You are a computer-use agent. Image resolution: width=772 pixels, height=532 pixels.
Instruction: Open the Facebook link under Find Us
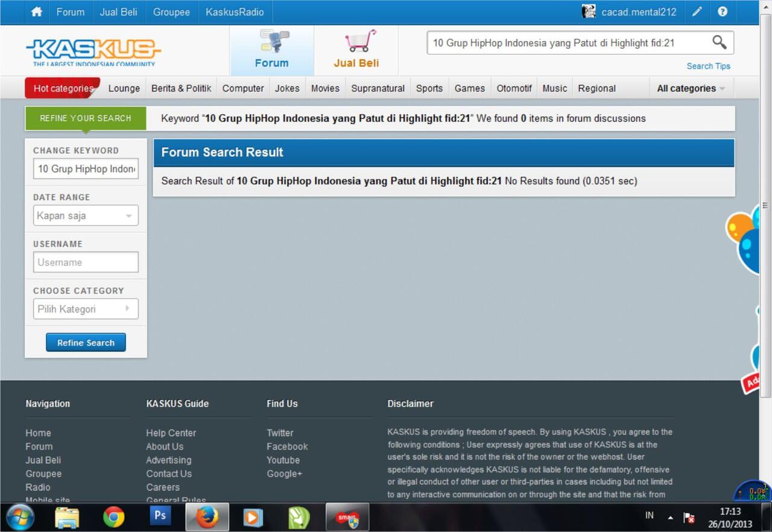pos(287,446)
